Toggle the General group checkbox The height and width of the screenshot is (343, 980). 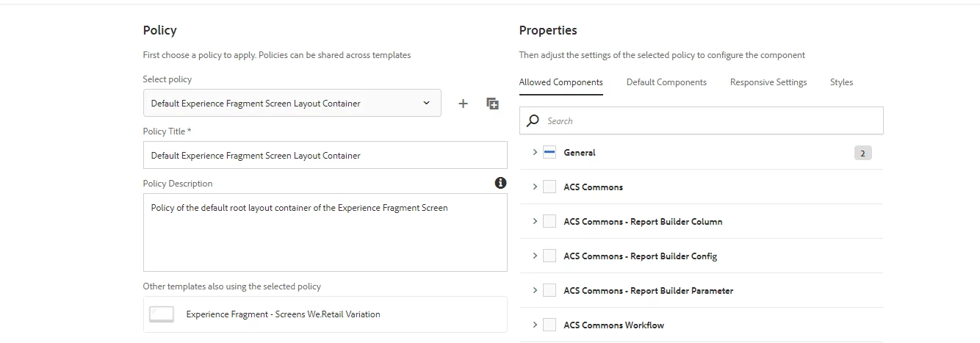click(550, 153)
